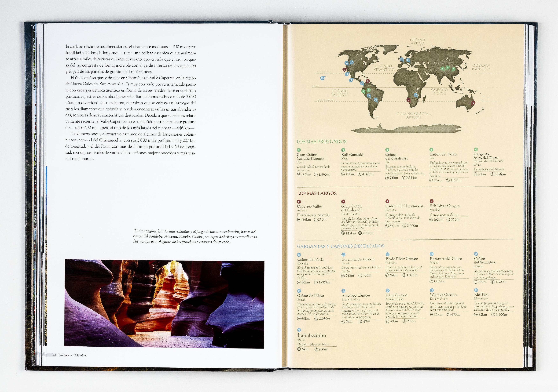The height and width of the screenshot is (392, 558).
Task: Click the 'Antelope Canyon' entry title
Action: click(356, 295)
